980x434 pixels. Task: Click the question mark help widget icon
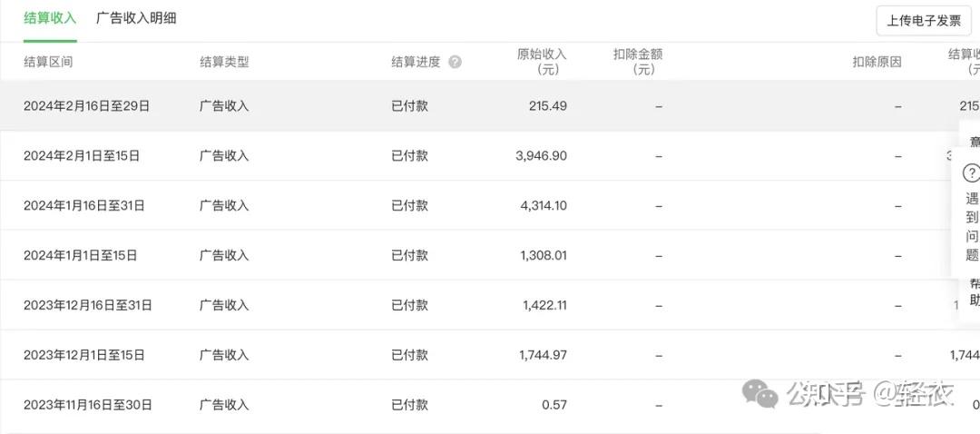pos(971,174)
